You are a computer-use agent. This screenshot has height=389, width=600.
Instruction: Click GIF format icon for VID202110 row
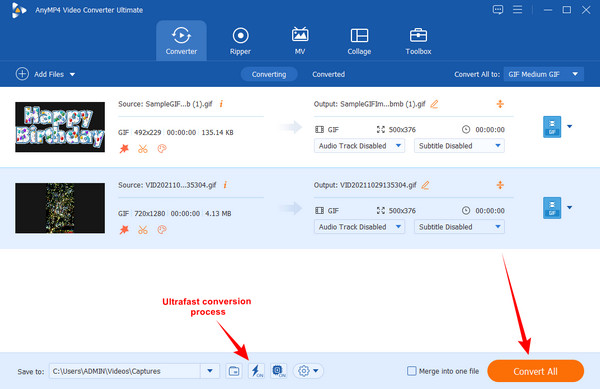tap(552, 208)
